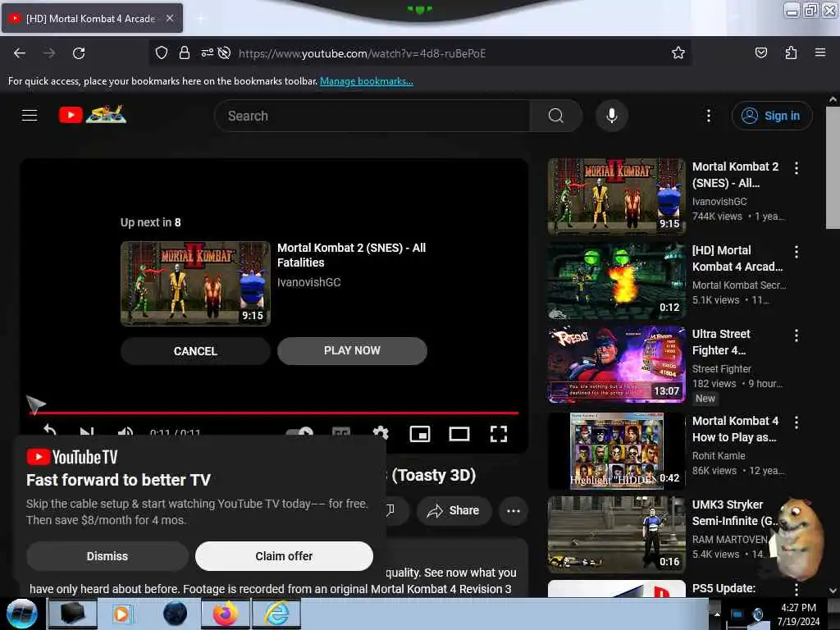
Task: Click the replay video icon
Action: (50, 431)
